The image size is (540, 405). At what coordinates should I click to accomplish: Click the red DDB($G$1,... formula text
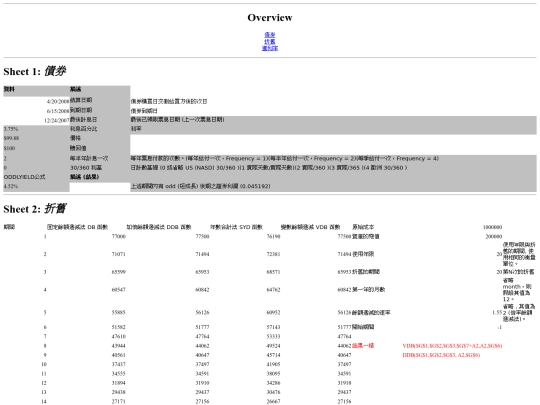point(441,355)
